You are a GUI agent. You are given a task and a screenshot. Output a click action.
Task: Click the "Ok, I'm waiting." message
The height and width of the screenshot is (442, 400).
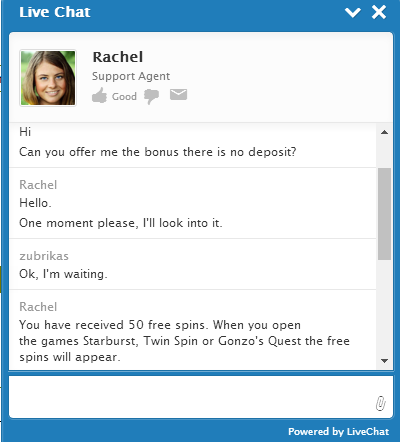click(63, 274)
